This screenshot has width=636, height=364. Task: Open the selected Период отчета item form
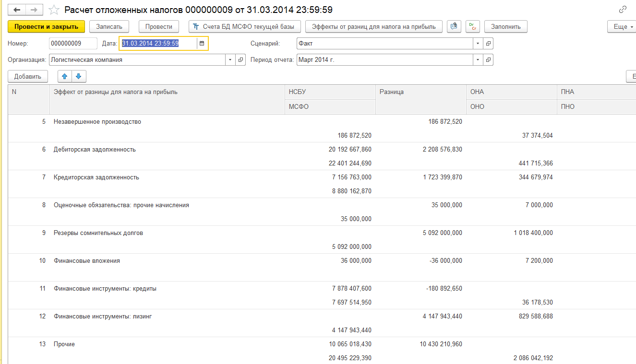click(x=488, y=60)
